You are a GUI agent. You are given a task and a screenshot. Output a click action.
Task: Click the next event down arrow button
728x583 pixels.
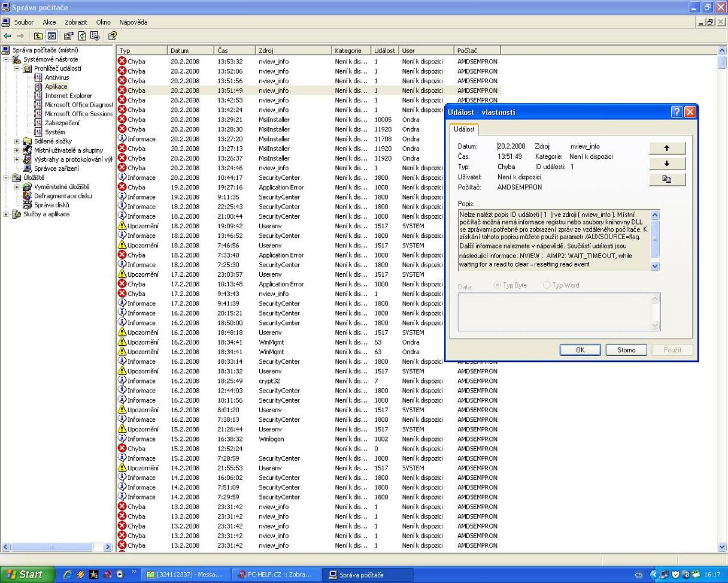coord(666,164)
